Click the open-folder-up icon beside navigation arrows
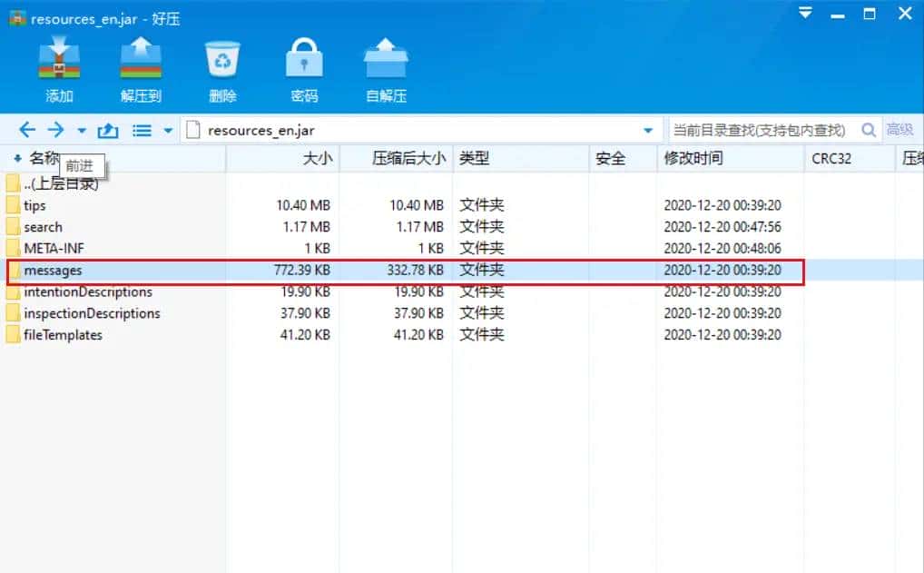 point(108,130)
